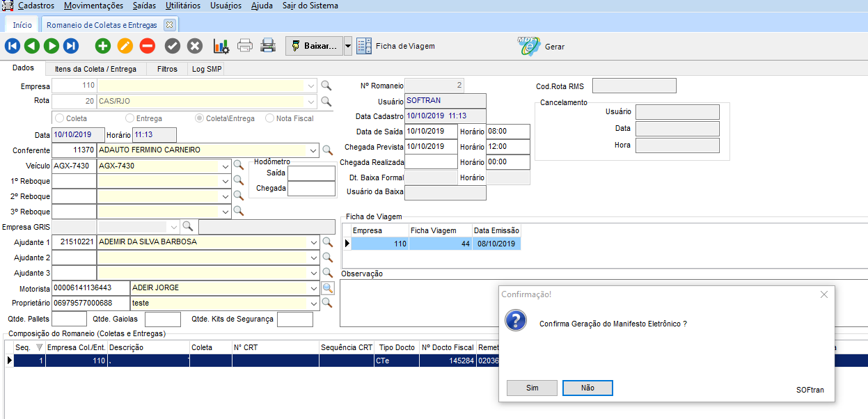
Task: Close the Romaneio de Coletas e Entregas tab
Action: click(169, 24)
